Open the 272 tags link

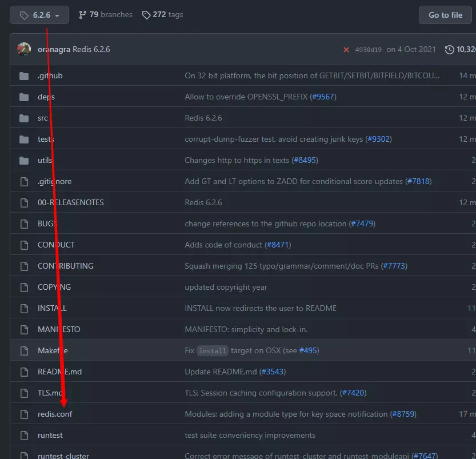coord(162,15)
